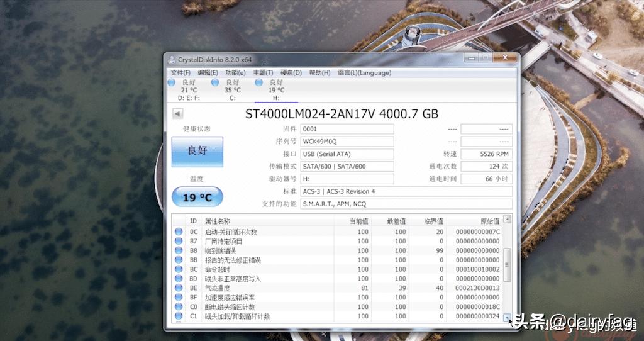This screenshot has height=341, width=644.
Task: Click the 良好 health status button
Action: pos(197,152)
